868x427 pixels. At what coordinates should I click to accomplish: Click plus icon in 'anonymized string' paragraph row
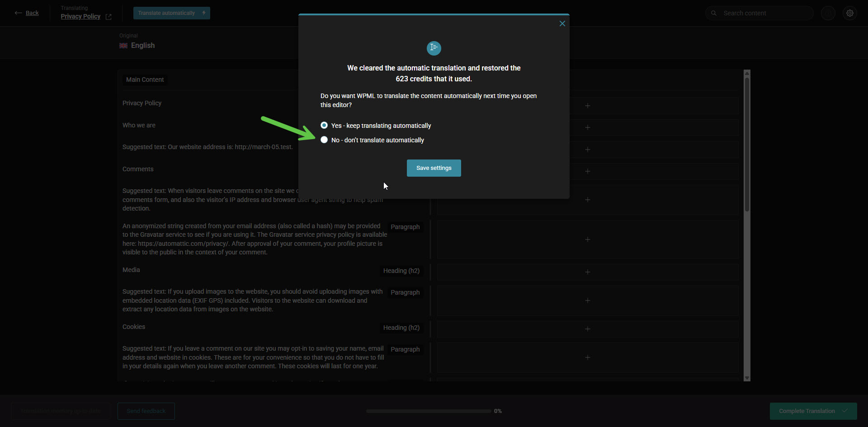pyautogui.click(x=587, y=239)
